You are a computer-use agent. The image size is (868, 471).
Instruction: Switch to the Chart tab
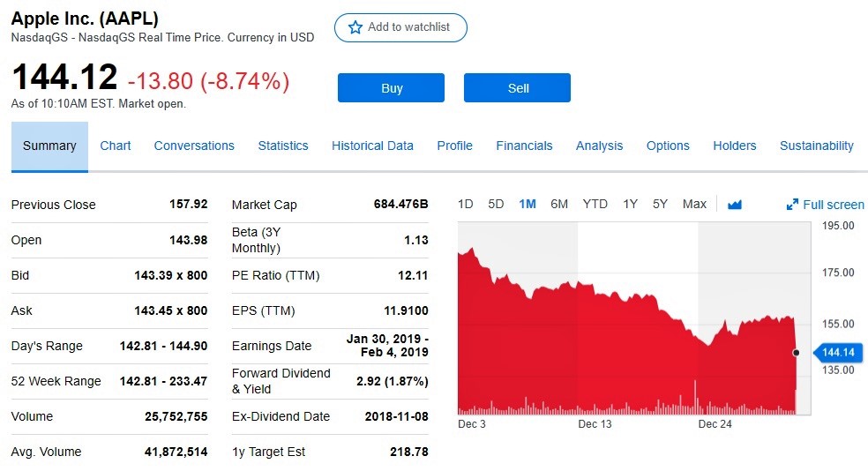[x=116, y=146]
